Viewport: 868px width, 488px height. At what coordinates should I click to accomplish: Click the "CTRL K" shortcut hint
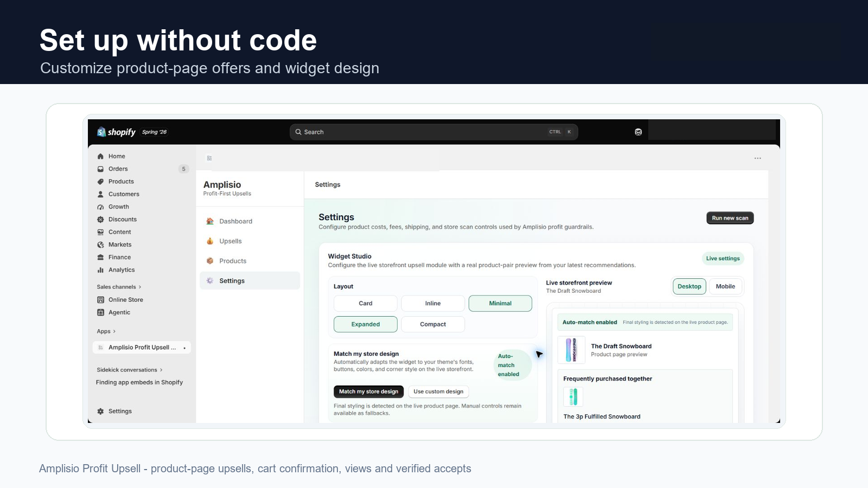[x=561, y=132]
